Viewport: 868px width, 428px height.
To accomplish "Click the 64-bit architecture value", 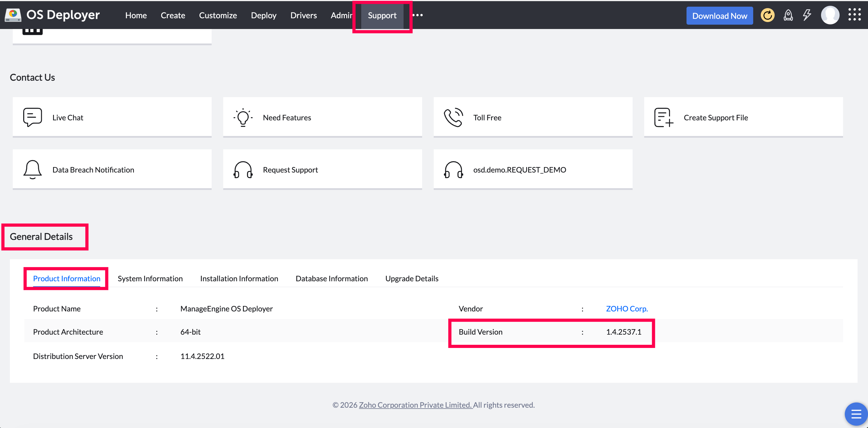I will coord(190,332).
